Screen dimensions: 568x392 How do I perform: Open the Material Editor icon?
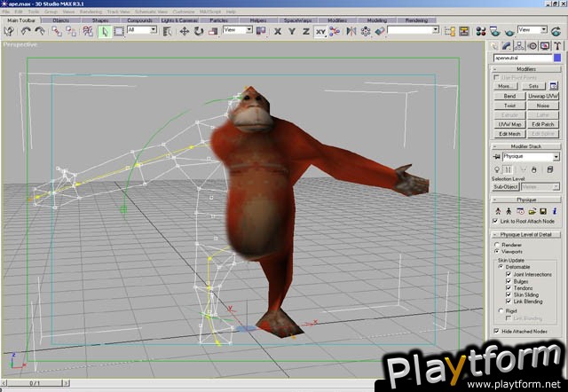[481, 32]
